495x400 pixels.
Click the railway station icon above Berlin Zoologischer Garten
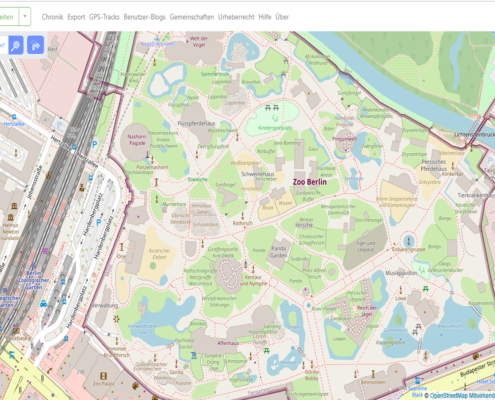[x=34, y=266]
